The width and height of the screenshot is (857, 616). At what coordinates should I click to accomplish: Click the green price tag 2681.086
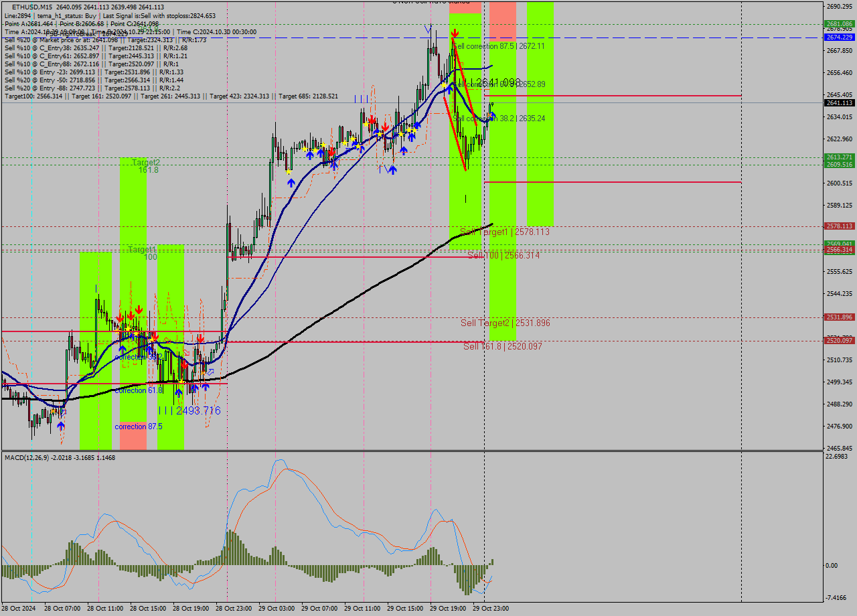click(x=840, y=23)
